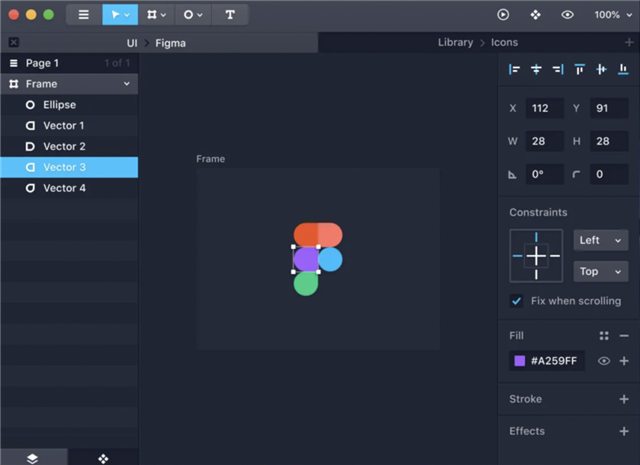Align selection to top edge
Screen dimensions: 640x465
pyautogui.click(x=579, y=69)
